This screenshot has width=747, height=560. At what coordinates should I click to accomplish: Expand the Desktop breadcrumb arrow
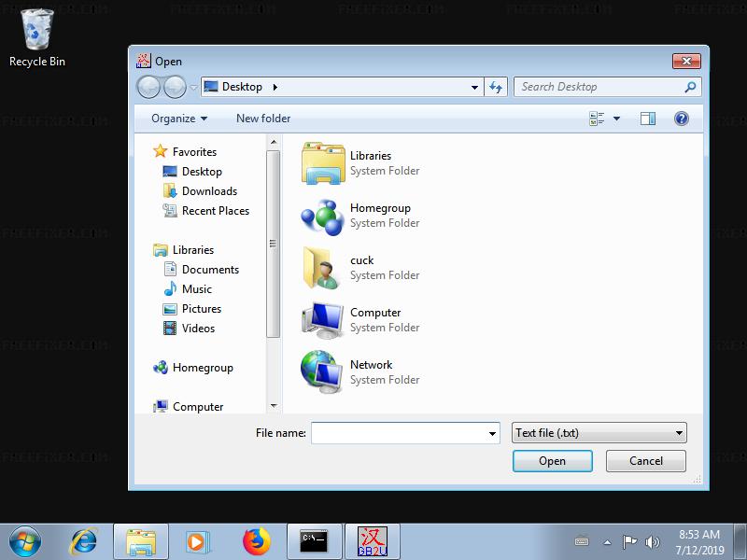pos(275,87)
